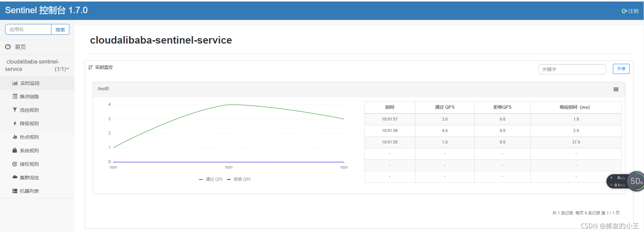Click the lock icon for 系统规则

(x=15, y=151)
